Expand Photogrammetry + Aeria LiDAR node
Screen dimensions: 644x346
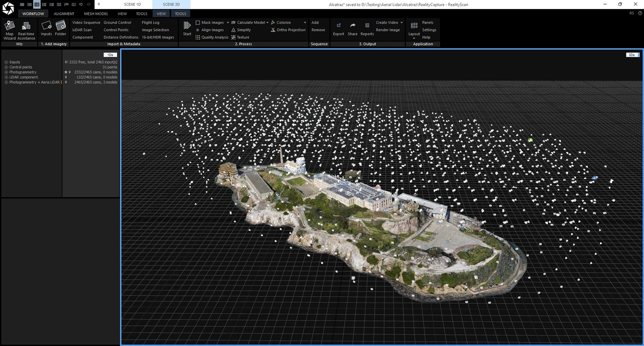6,82
